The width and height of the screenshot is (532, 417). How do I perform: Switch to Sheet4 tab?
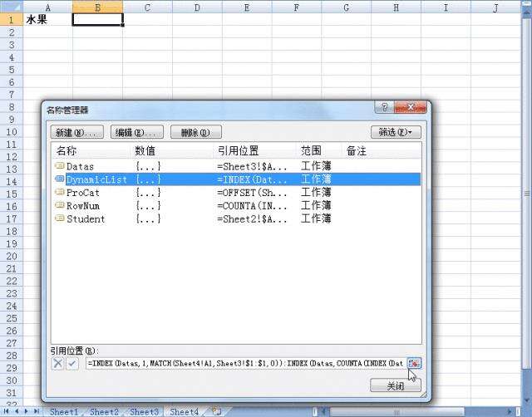(184, 412)
